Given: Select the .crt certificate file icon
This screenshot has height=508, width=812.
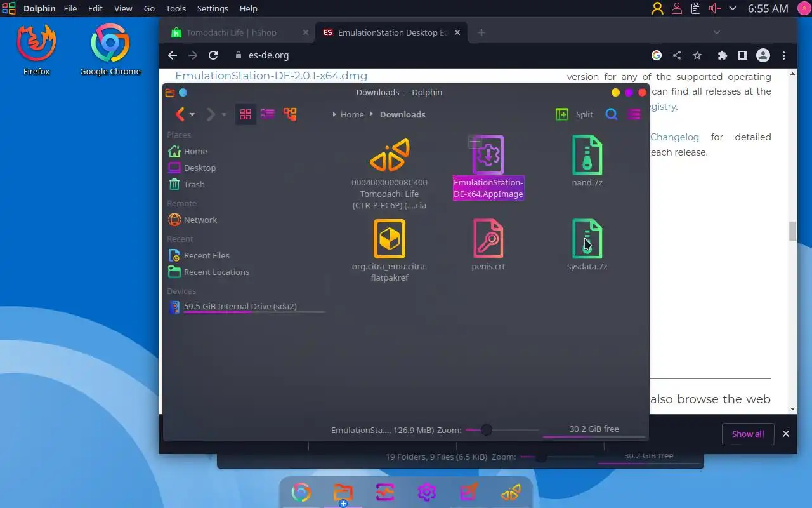Looking at the screenshot, I should pyautogui.click(x=488, y=238).
